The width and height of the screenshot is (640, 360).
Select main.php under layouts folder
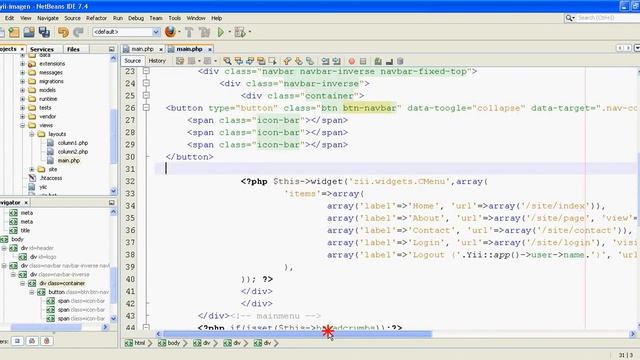pyautogui.click(x=69, y=161)
